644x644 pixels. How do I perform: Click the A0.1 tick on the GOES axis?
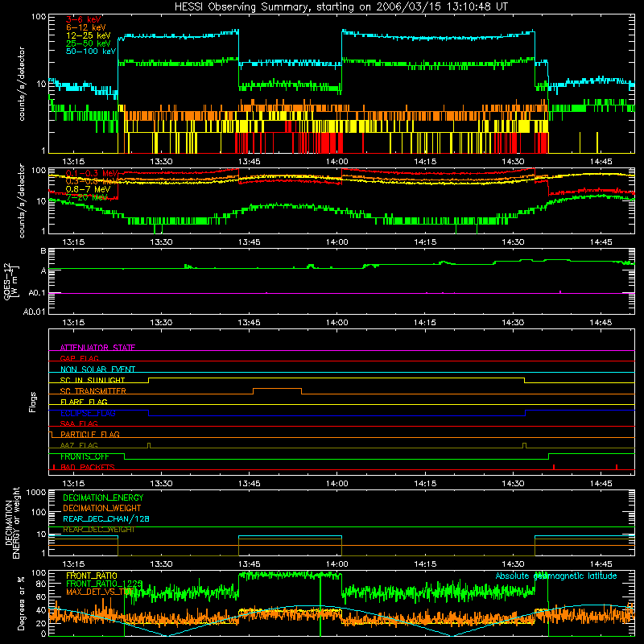(x=37, y=293)
